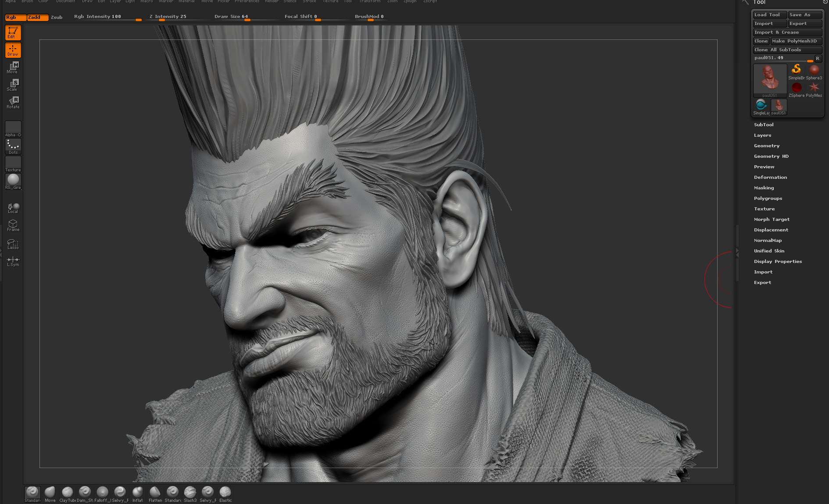This screenshot has height=504, width=829.
Task: Open the Alpha slot on left shelf
Action: coord(13,129)
